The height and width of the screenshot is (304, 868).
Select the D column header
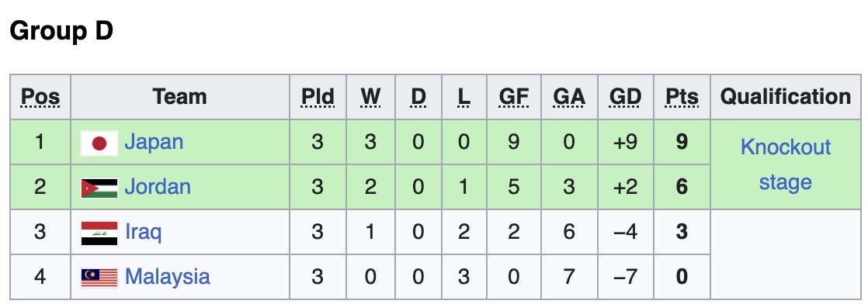pyautogui.click(x=418, y=97)
